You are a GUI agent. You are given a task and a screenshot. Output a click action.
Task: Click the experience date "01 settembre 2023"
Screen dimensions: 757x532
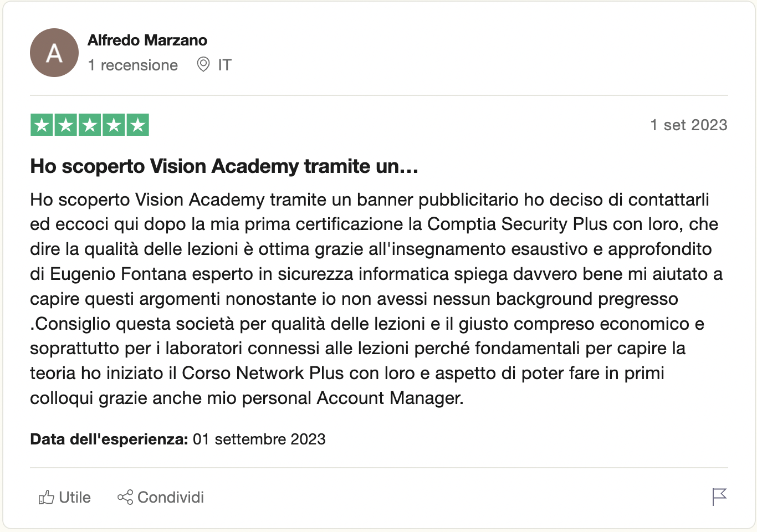[x=259, y=439]
